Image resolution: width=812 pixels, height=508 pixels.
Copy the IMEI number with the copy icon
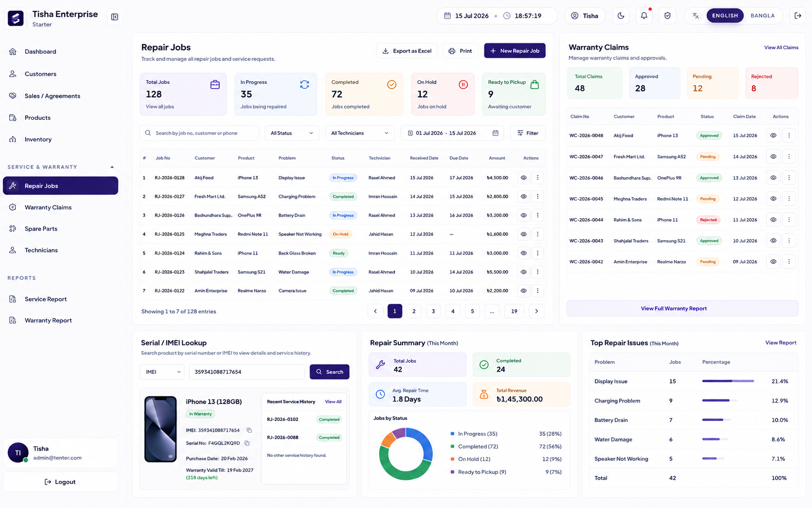click(249, 430)
